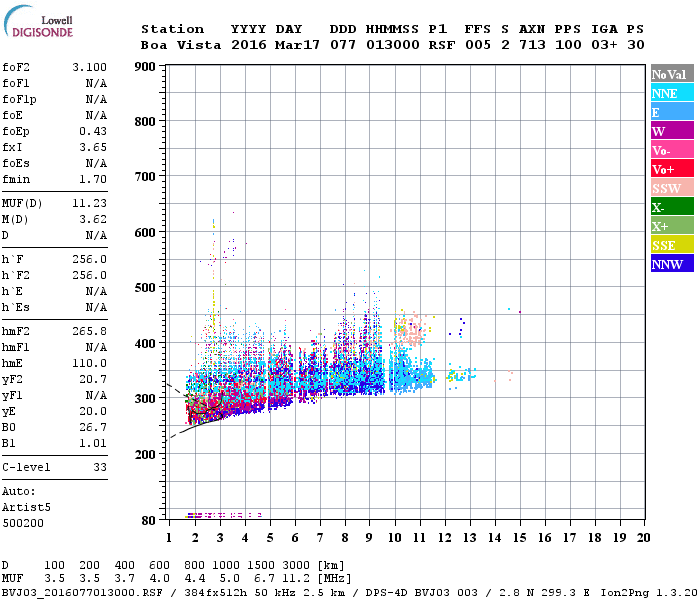Viewport: 700px width, 600px height.
Task: Click the 900 km y-axis label
Action: pos(145,67)
